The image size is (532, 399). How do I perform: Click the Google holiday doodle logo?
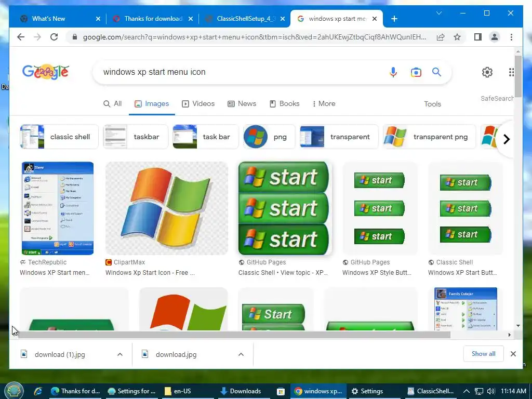pyautogui.click(x=46, y=72)
